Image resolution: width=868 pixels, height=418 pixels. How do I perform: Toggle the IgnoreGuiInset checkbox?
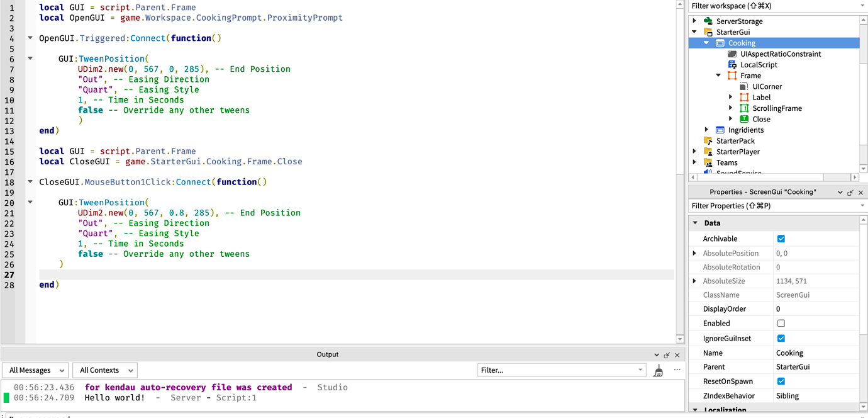[x=781, y=338]
